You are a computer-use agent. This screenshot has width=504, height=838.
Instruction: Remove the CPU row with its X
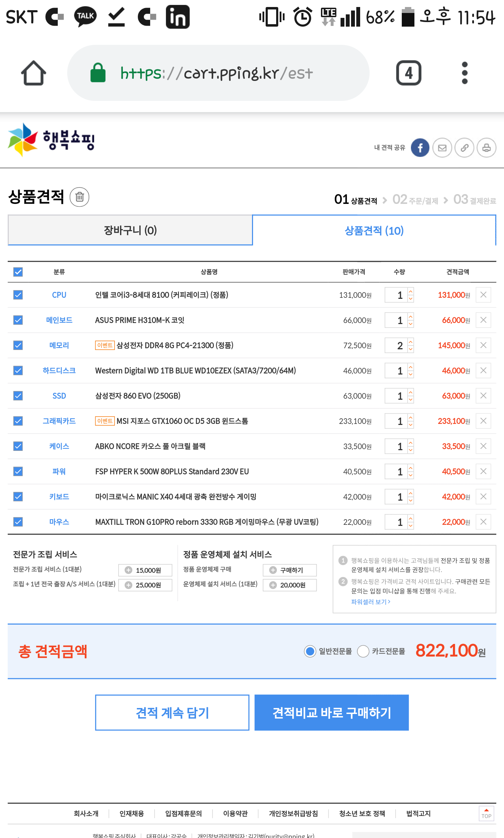[x=483, y=295]
